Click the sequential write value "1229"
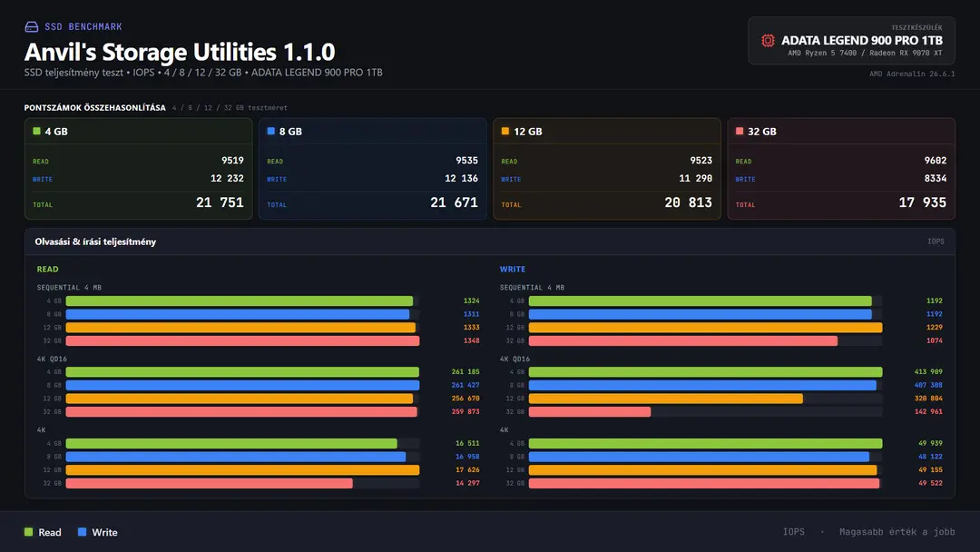 coord(935,328)
